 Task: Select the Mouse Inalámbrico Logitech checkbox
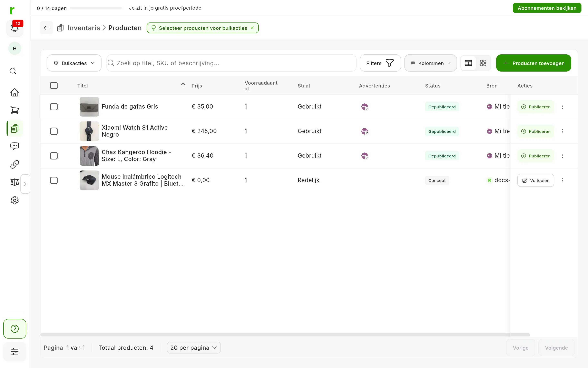click(x=54, y=180)
